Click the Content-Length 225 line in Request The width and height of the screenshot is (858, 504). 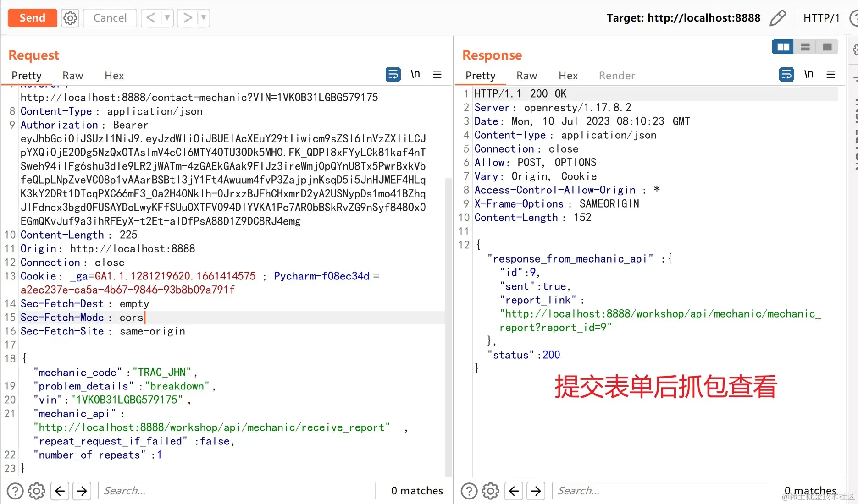[79, 235]
